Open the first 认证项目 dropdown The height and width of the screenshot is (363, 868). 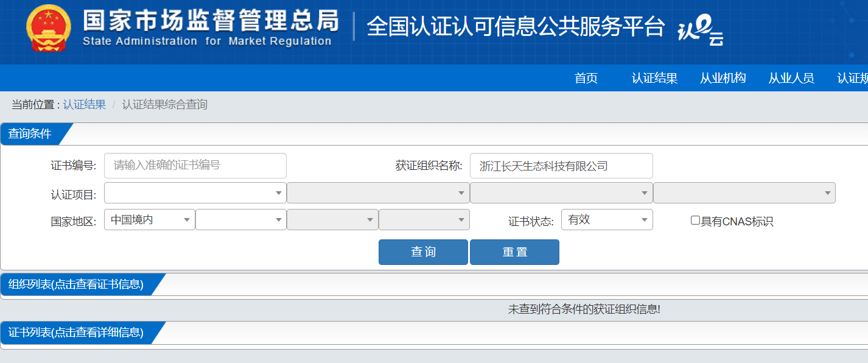pos(195,192)
